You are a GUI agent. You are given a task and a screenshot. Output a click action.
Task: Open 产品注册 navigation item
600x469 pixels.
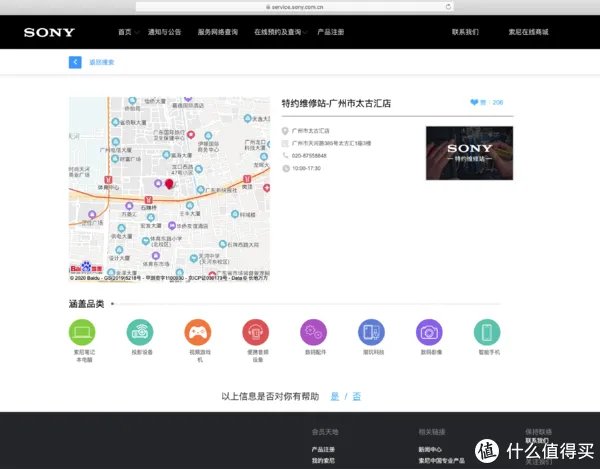click(331, 32)
